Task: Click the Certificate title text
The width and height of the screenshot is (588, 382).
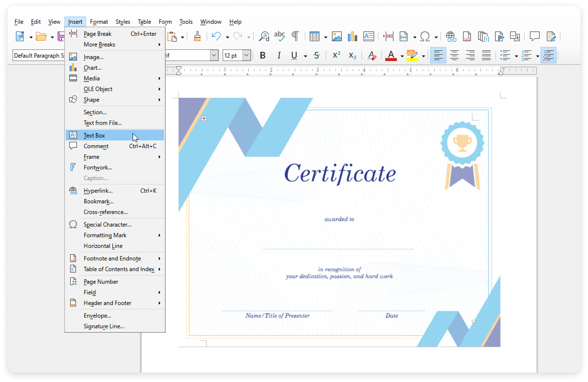Action: (x=340, y=174)
